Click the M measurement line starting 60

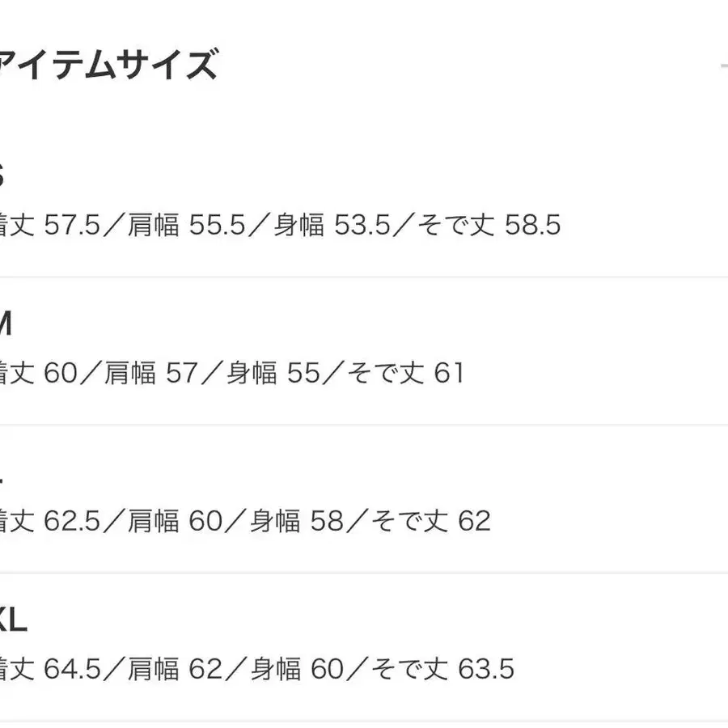point(232,373)
